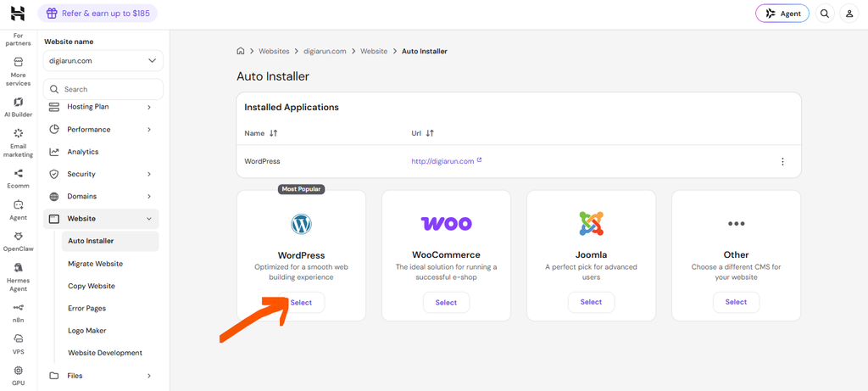Select WordPress to install
The width and height of the screenshot is (868, 391).
301,303
